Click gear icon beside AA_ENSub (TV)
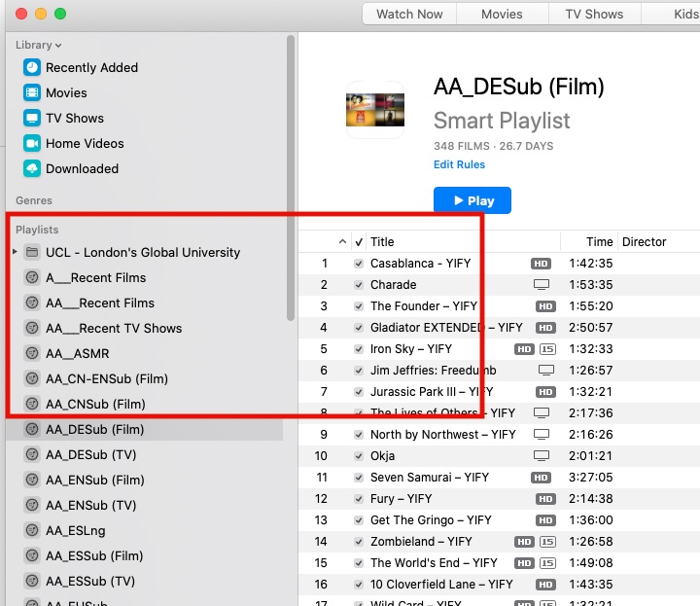 pyautogui.click(x=32, y=505)
